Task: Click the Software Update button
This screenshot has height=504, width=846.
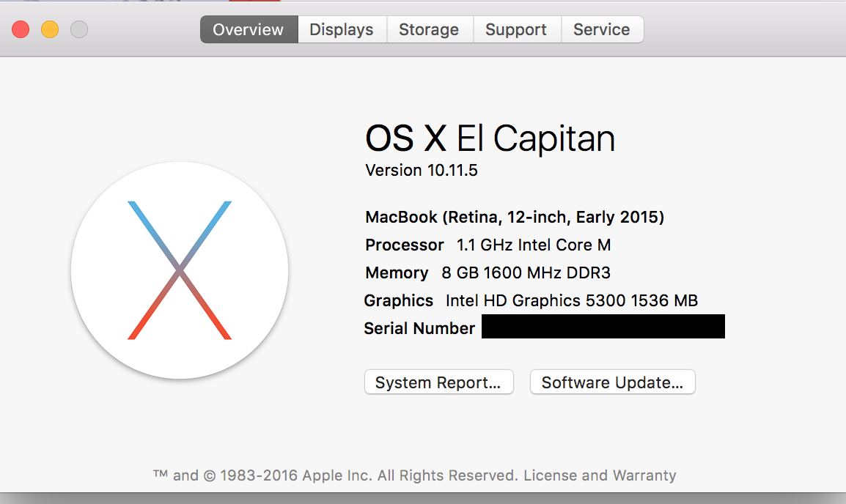Action: 612,382
